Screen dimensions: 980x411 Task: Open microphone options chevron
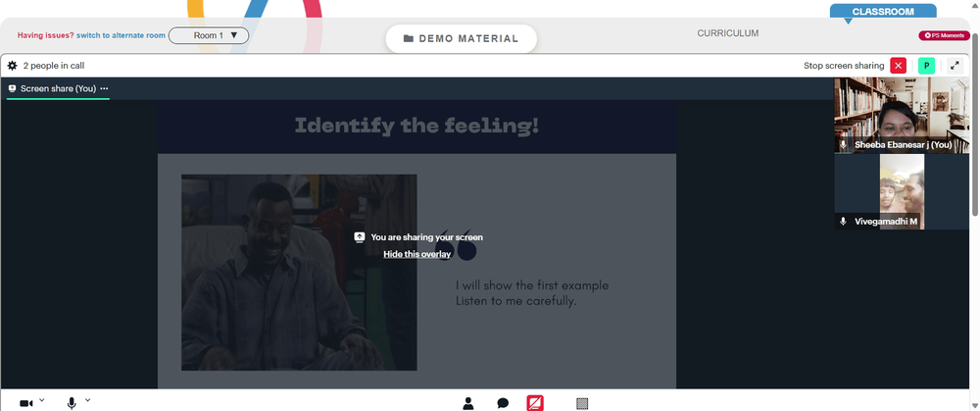point(87,400)
